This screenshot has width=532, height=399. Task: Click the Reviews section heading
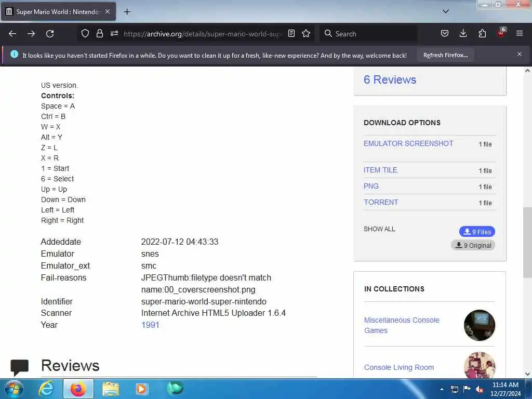[70, 365]
